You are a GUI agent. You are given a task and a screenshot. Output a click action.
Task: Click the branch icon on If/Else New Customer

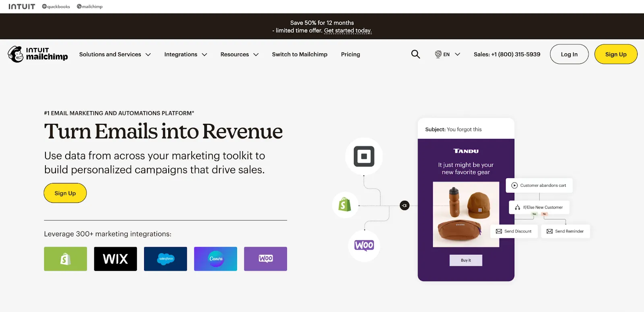tap(518, 207)
